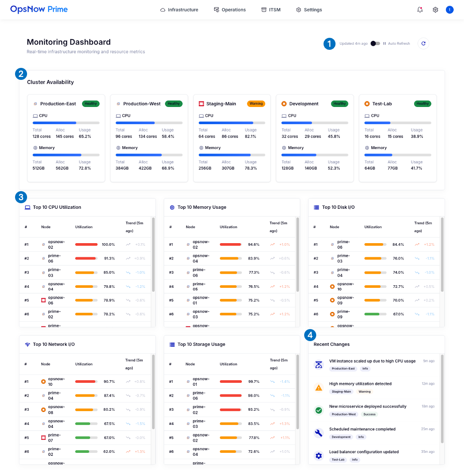This screenshot has height=476, width=464.
Task: Click the High memory utilization warning icon
Action: [318, 388]
